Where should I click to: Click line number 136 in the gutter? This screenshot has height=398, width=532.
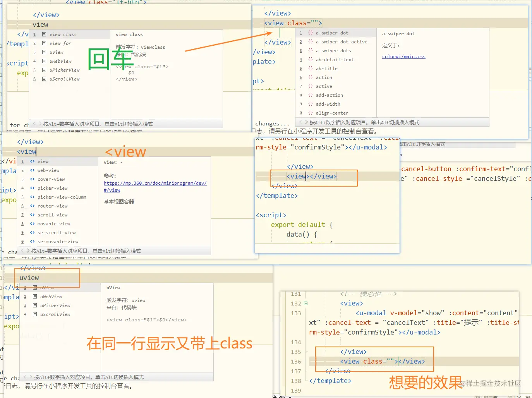(x=296, y=362)
